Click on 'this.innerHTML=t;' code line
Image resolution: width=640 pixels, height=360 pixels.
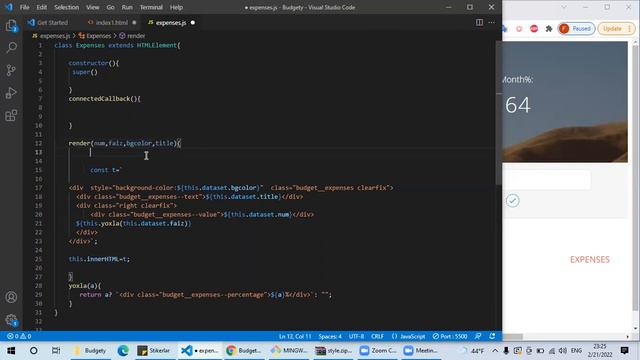[x=99, y=259]
